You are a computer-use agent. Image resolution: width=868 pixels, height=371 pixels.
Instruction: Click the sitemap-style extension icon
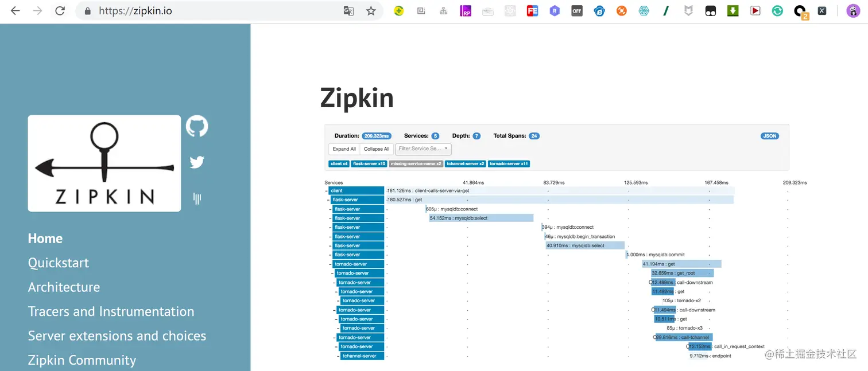pyautogui.click(x=443, y=11)
